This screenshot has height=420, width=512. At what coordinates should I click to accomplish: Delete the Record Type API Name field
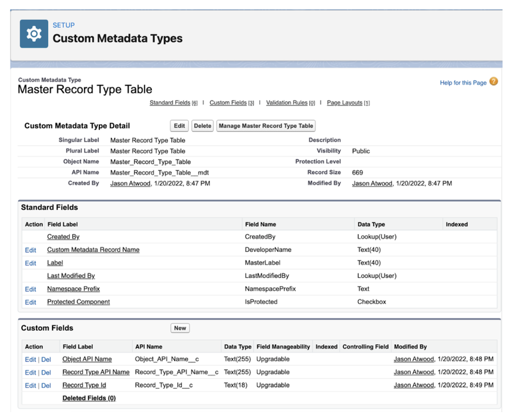click(46, 372)
